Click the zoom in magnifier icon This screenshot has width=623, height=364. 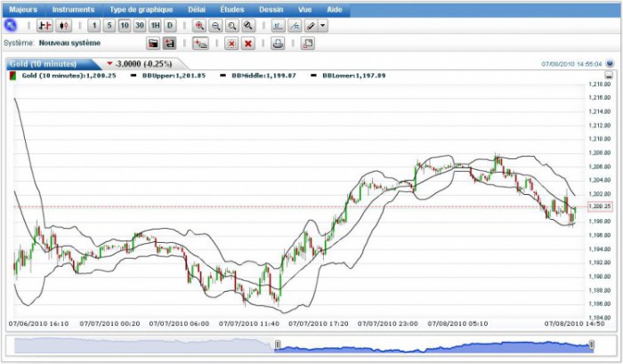click(199, 26)
